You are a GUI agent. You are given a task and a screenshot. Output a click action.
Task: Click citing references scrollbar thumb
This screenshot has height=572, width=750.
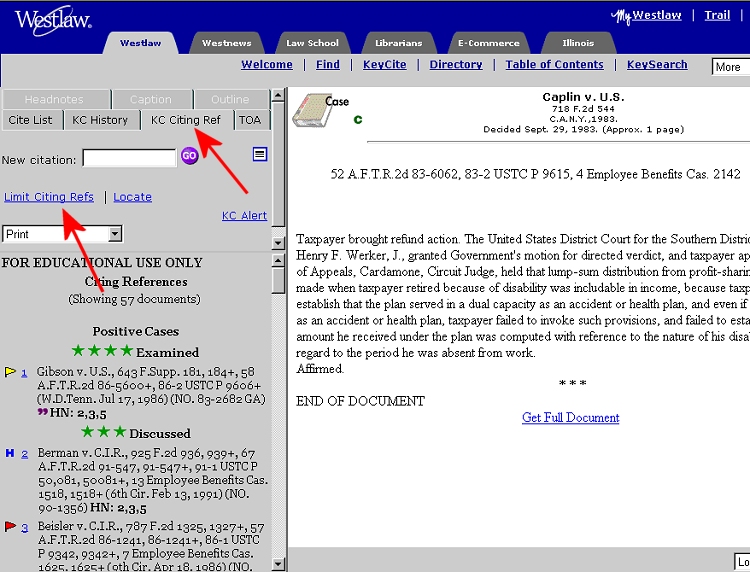tap(278, 281)
